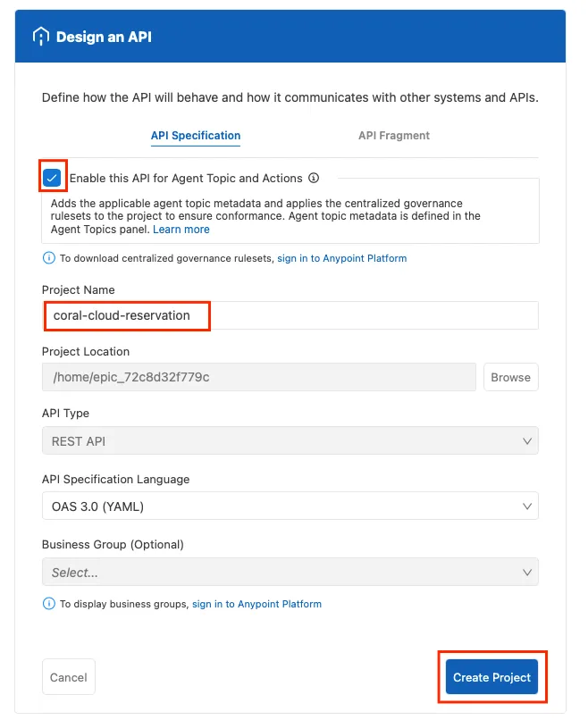Viewport: 588px width, 720px height.
Task: Switch to the API Specification tab
Action: [x=196, y=136]
